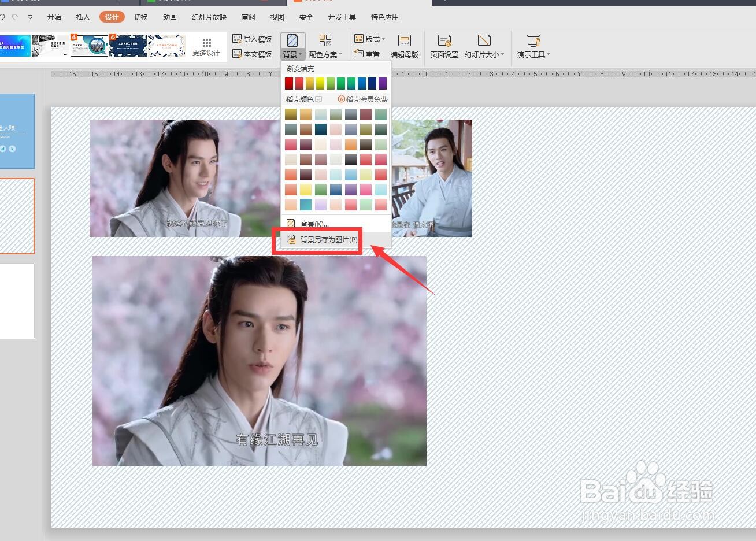This screenshot has height=541, width=756.
Task: Open 页面设置 page setup
Action: coord(444,46)
